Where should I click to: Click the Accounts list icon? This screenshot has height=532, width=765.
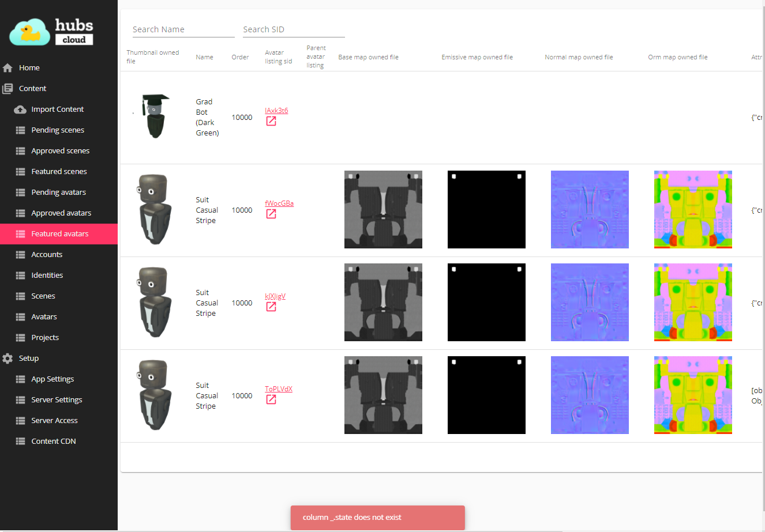(20, 255)
